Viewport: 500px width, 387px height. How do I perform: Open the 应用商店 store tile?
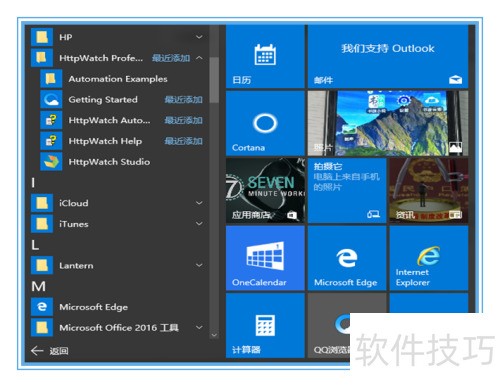265,190
